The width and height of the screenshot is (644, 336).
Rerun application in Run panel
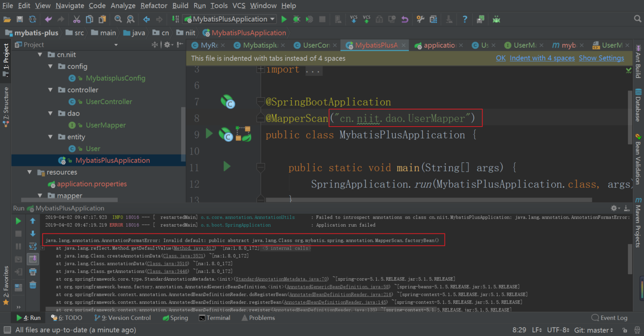tap(19, 221)
